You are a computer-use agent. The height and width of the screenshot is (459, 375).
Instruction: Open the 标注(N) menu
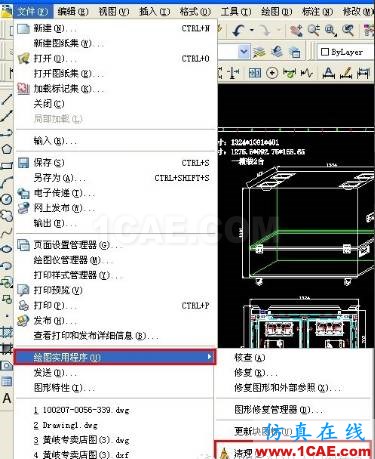tap(317, 12)
